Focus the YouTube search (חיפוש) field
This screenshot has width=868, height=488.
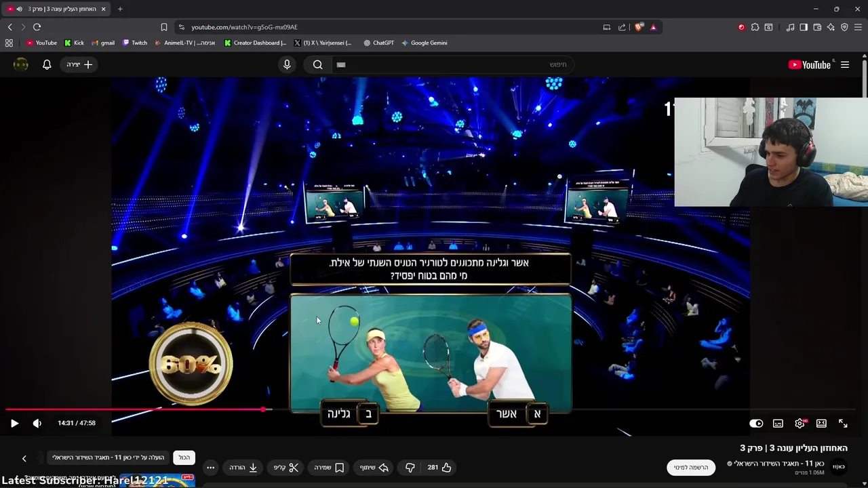click(x=452, y=64)
